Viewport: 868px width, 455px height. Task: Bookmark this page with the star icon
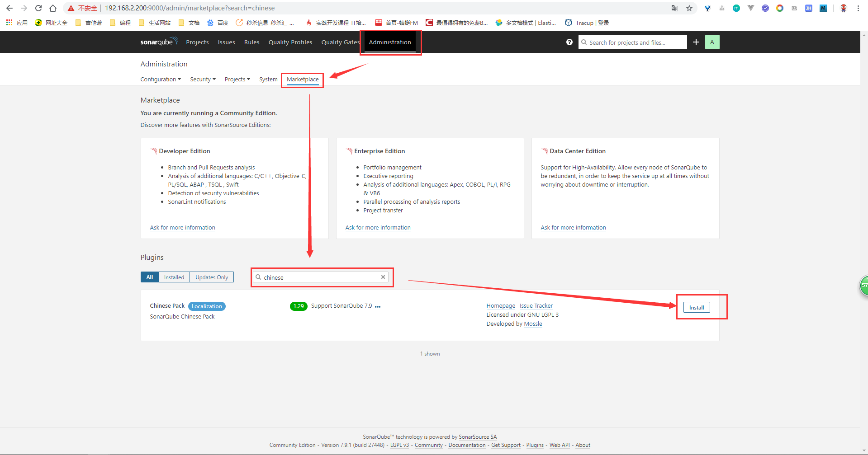click(x=689, y=8)
